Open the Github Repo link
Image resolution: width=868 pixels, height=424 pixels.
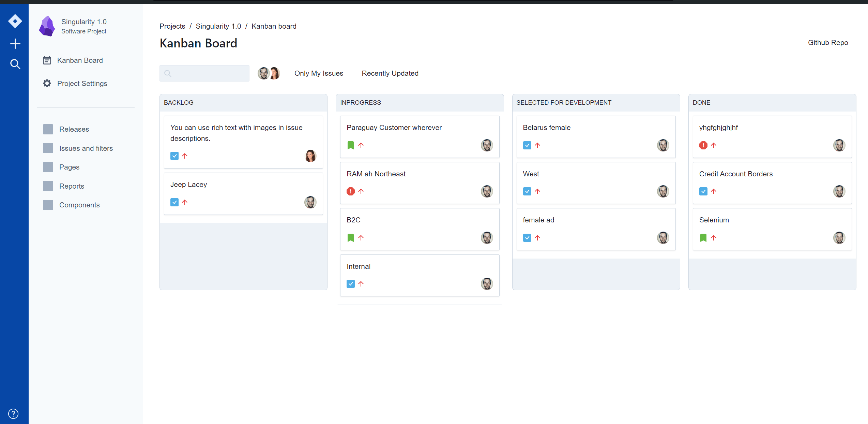pyautogui.click(x=828, y=43)
